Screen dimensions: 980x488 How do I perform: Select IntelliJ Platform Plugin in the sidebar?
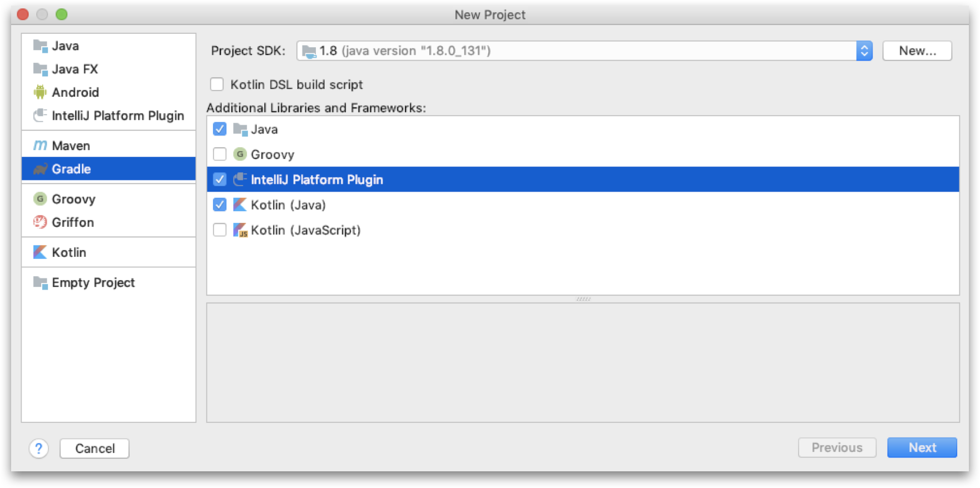click(x=108, y=116)
